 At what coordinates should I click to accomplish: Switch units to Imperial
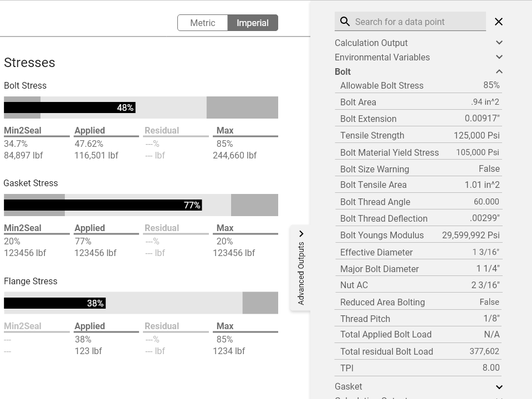click(x=253, y=23)
